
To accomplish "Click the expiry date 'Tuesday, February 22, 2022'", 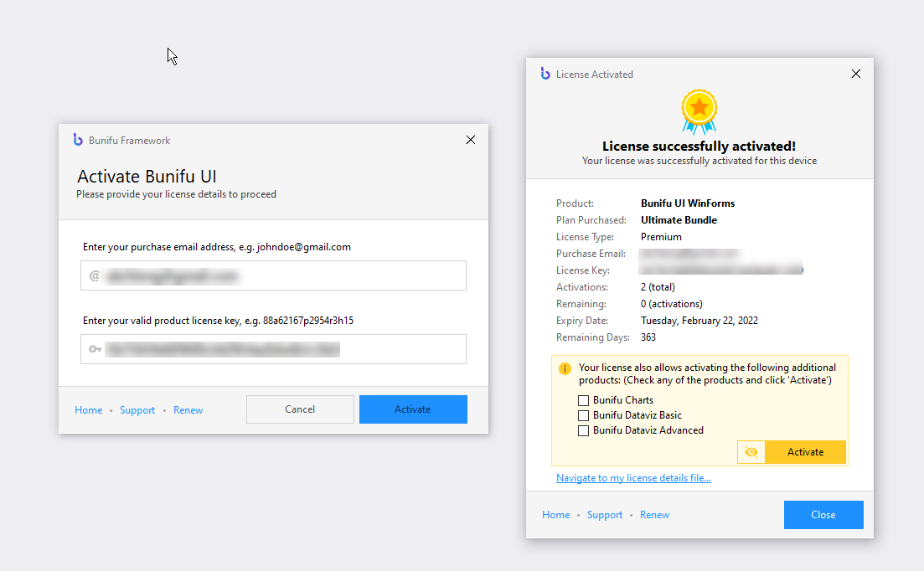I will point(699,320).
